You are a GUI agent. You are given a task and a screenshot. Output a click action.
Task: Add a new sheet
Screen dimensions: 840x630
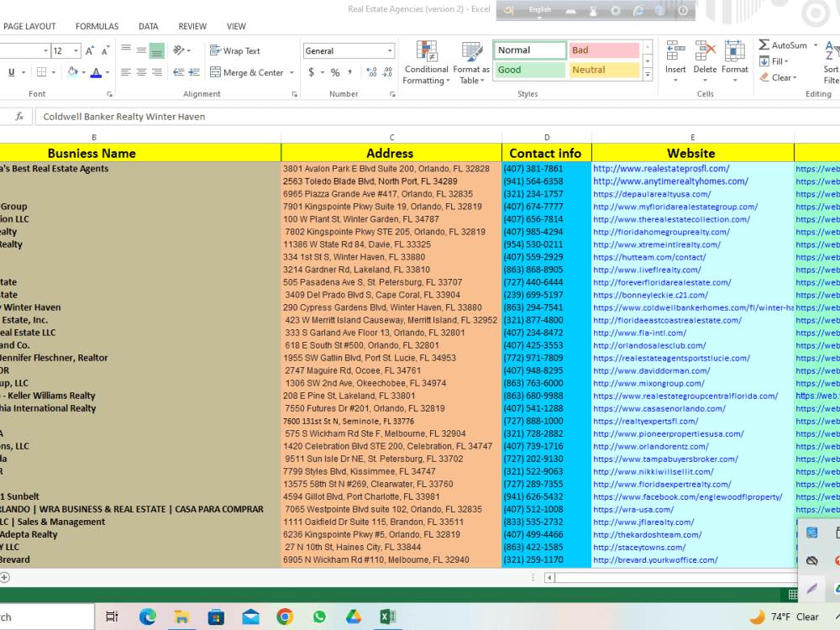click(5, 578)
